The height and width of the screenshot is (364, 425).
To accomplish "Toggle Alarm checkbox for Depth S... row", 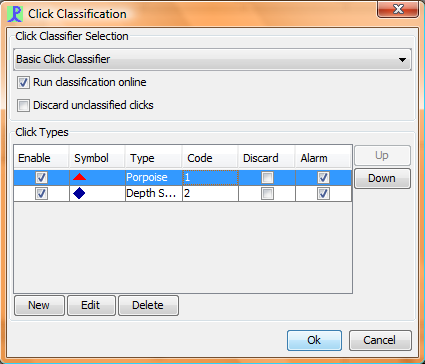I will tap(323, 194).
